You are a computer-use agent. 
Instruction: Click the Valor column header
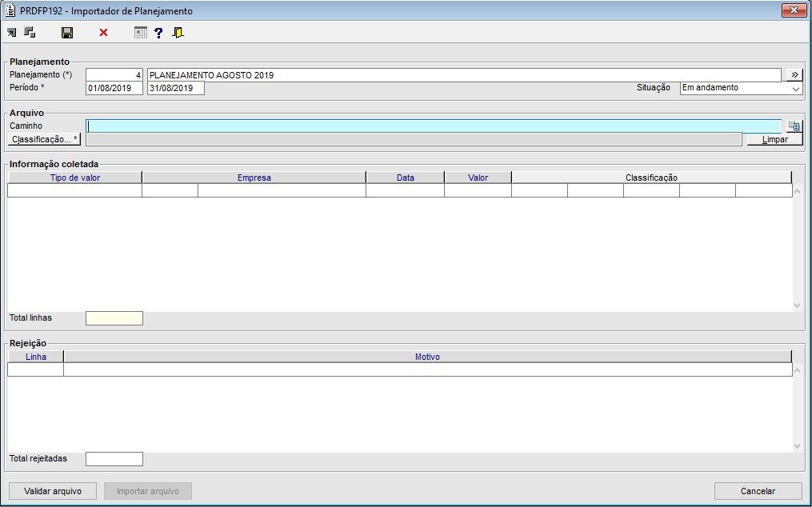(x=478, y=178)
